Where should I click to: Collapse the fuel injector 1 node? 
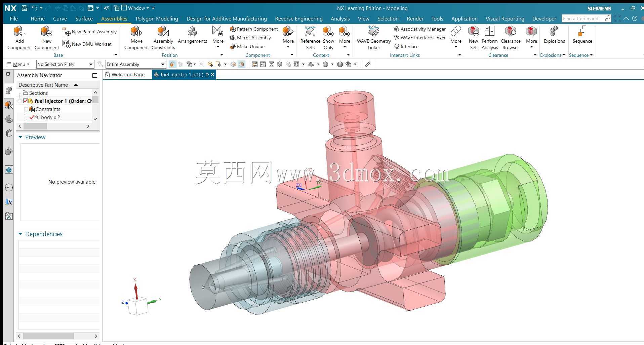[19, 101]
